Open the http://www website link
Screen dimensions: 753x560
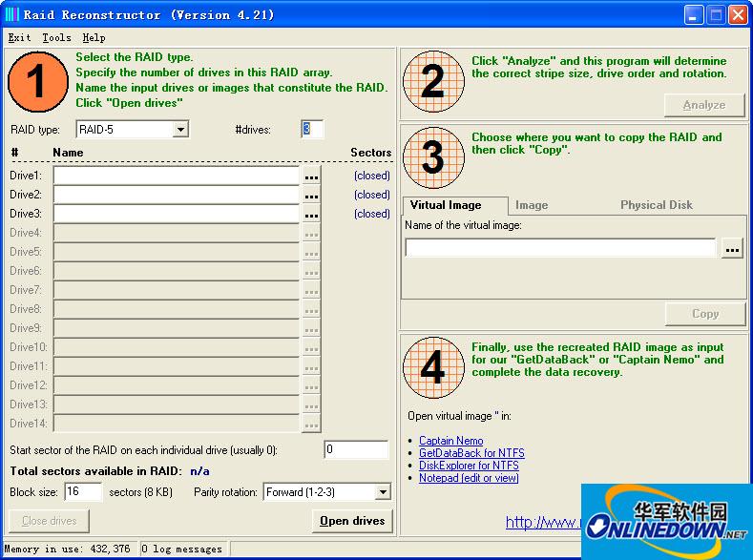pos(544,522)
